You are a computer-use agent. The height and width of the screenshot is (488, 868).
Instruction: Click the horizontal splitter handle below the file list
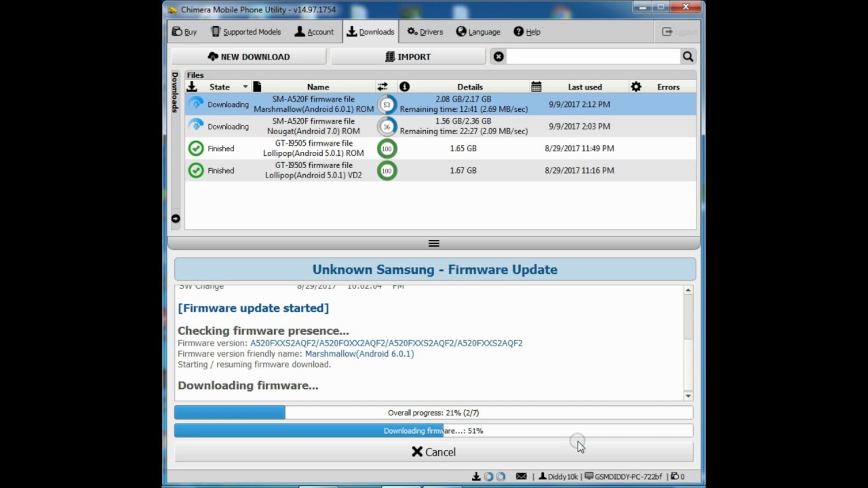[x=434, y=243]
